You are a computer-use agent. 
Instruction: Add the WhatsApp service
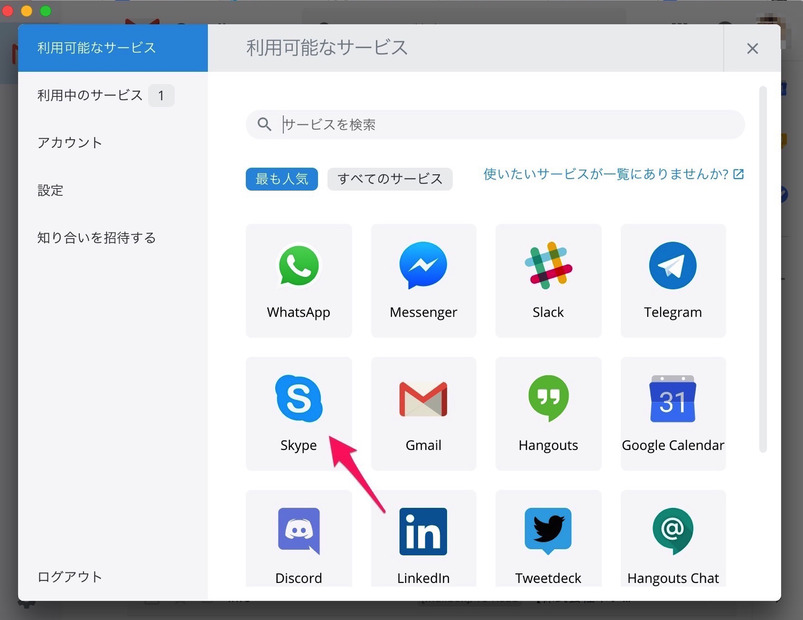[299, 281]
